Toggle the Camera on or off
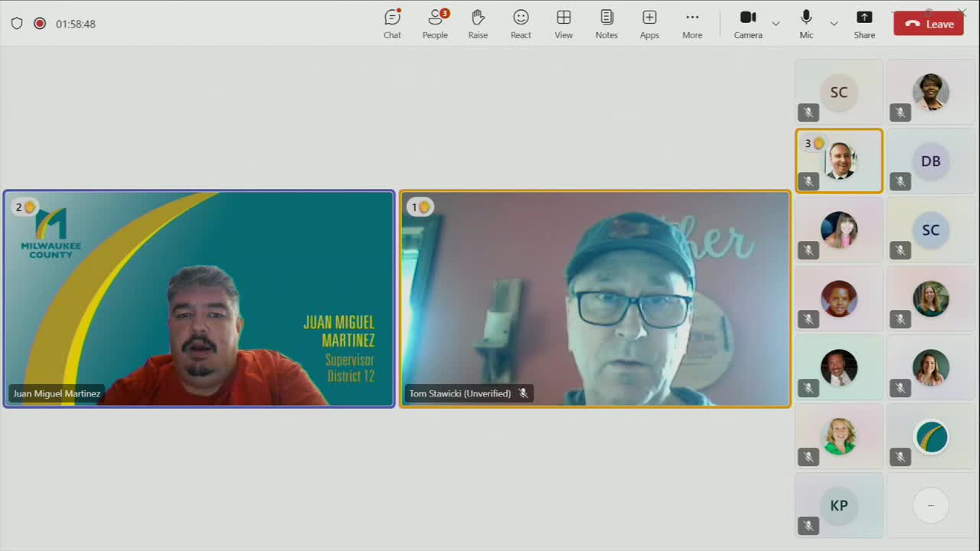Viewport: 980px width, 551px height. (748, 24)
